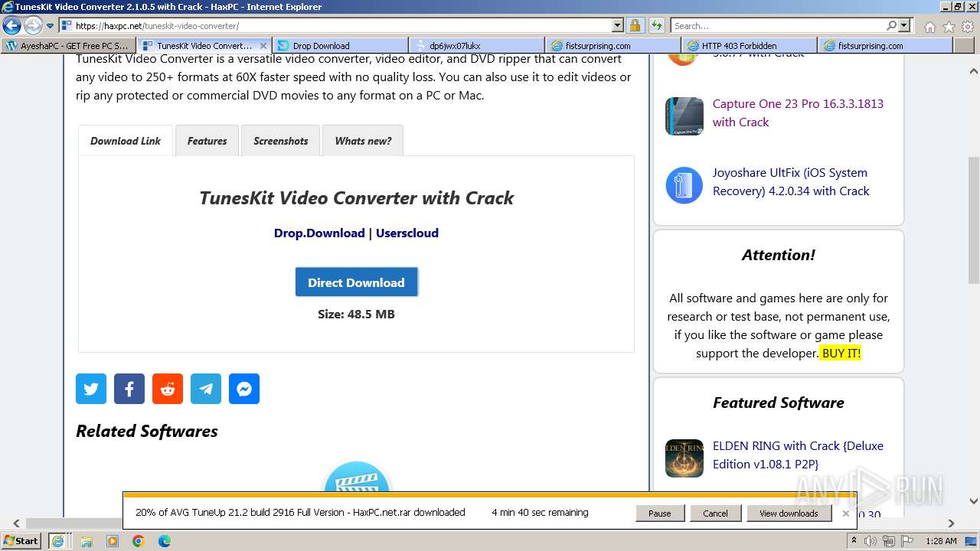Screen dimensions: 980x551
Task: Switch to the dp6jwx07lukx tab
Action: [477, 45]
